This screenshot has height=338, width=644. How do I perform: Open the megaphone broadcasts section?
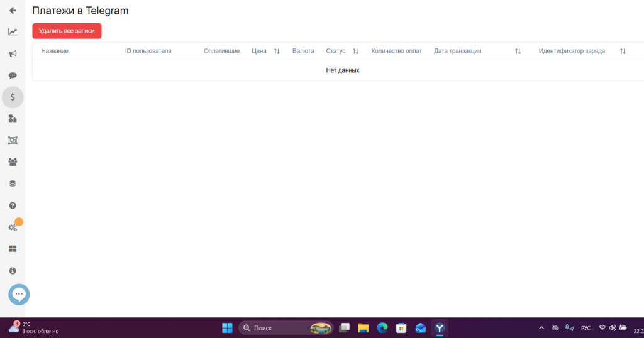pos(13,54)
